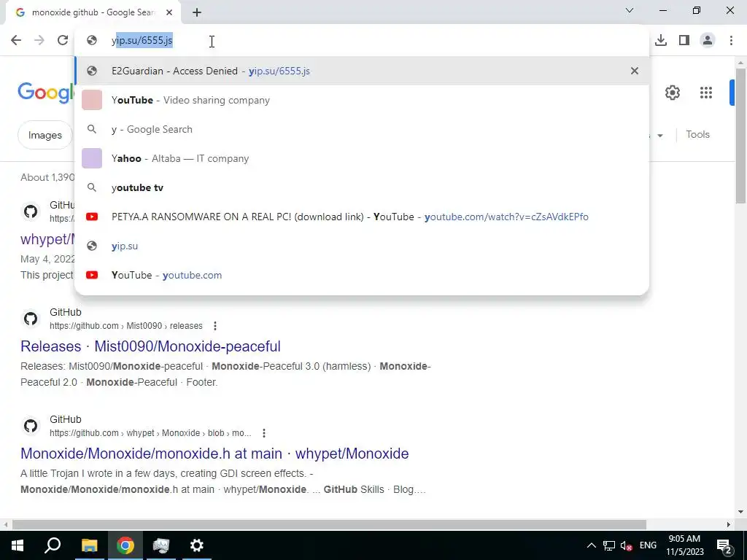
Task: Click the browser forward arrow
Action: pyautogui.click(x=39, y=41)
